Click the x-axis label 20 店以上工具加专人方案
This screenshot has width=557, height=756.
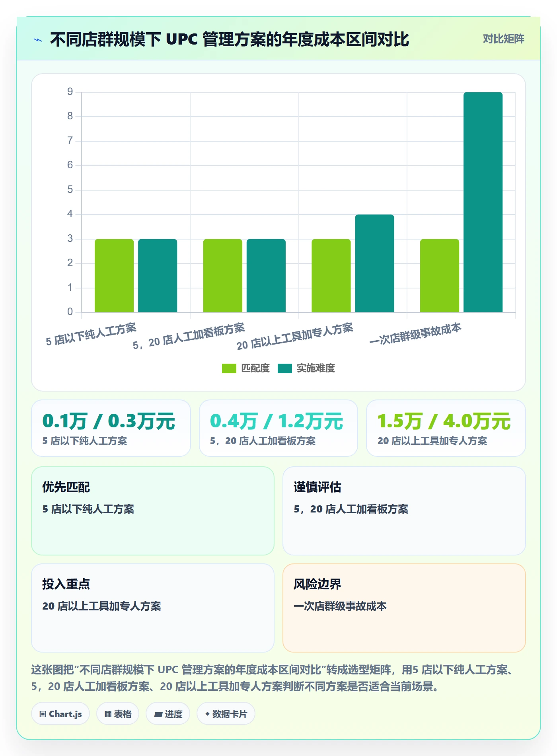point(295,337)
